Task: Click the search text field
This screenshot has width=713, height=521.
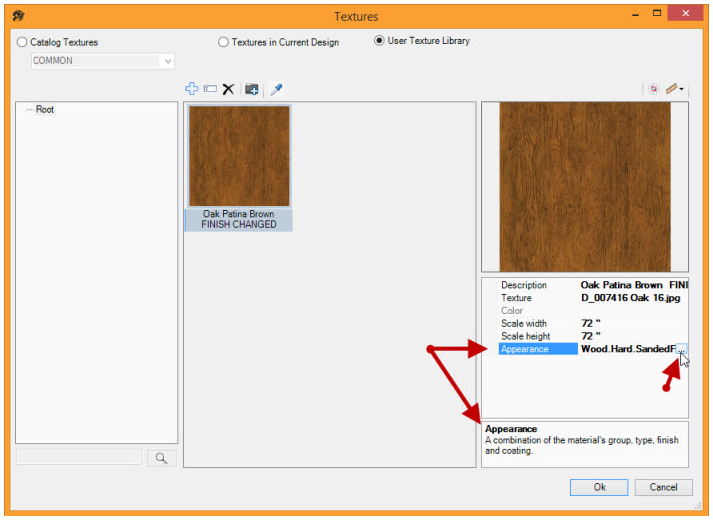Action: [x=79, y=457]
